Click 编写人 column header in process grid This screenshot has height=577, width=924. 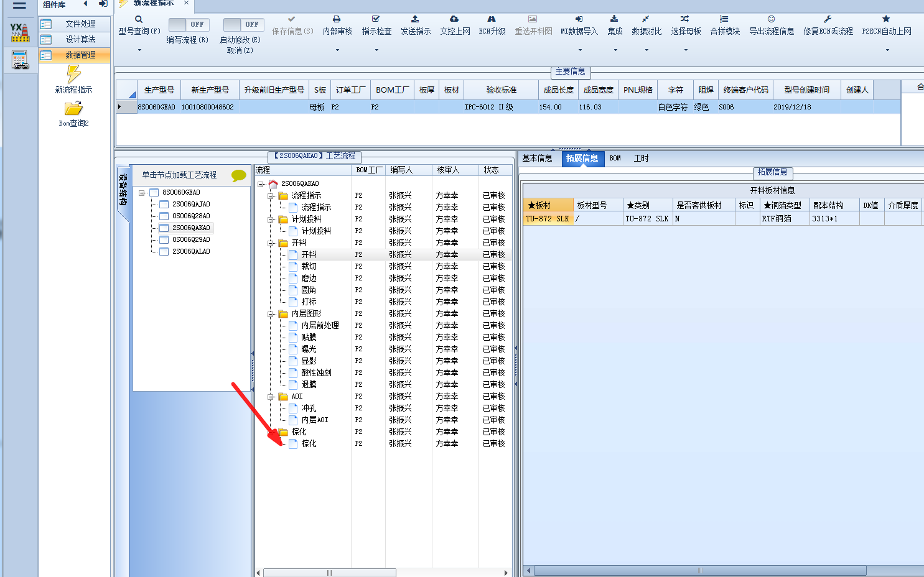409,170
